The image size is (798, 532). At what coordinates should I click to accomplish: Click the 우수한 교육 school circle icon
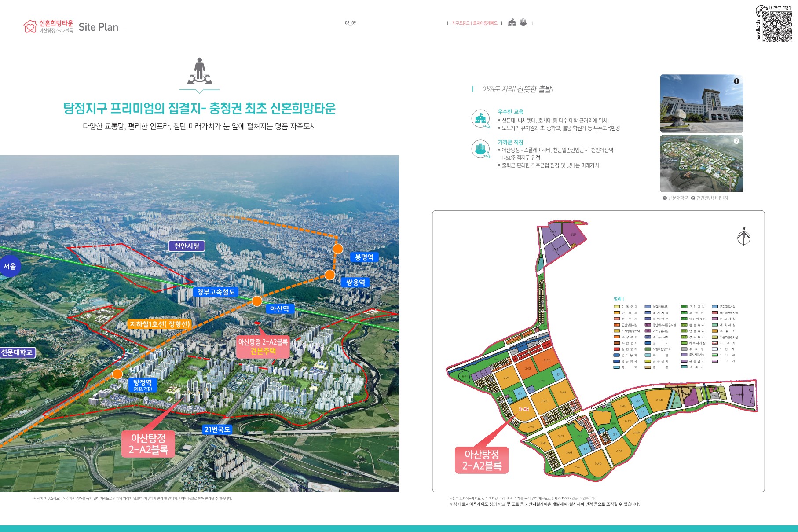[480, 118]
